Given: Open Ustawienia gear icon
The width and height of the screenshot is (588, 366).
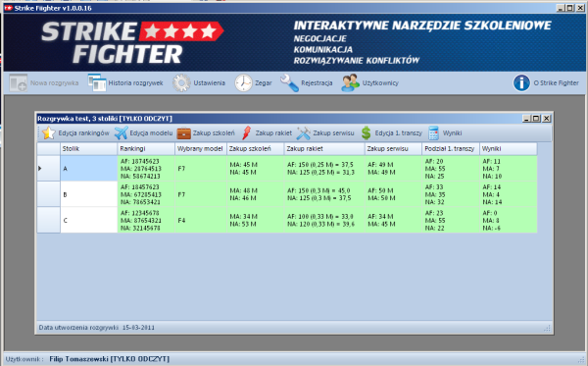Looking at the screenshot, I should point(181,83).
